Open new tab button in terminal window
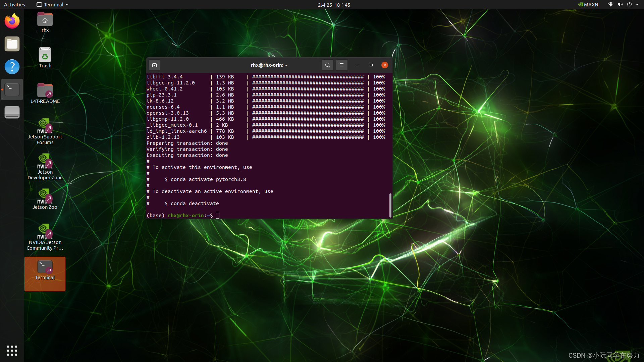This screenshot has width=644, height=362. click(154, 65)
